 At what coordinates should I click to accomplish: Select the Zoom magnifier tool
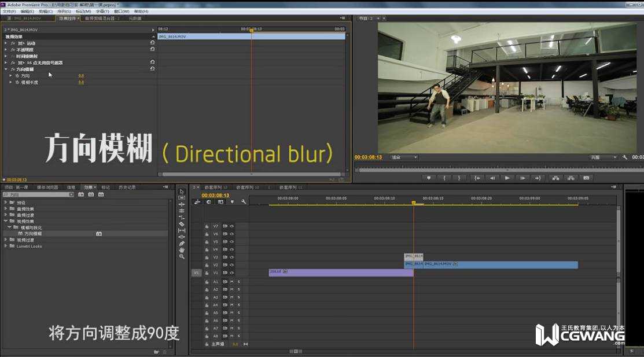point(182,256)
